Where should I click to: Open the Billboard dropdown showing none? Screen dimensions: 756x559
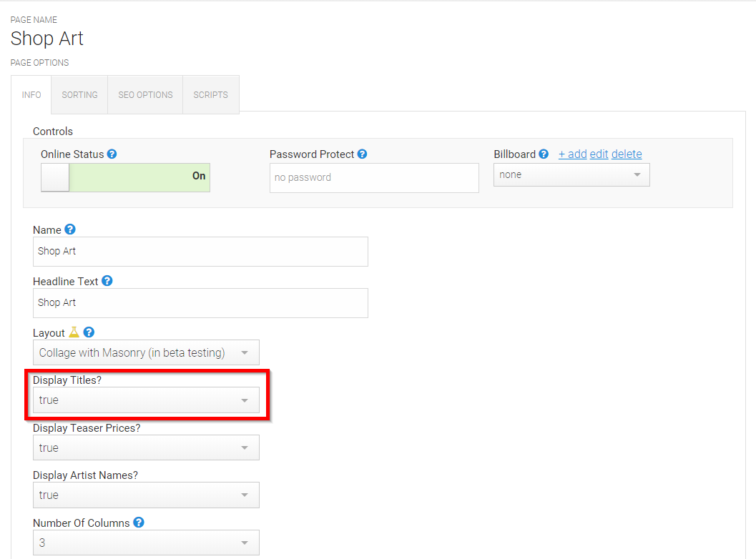point(571,174)
